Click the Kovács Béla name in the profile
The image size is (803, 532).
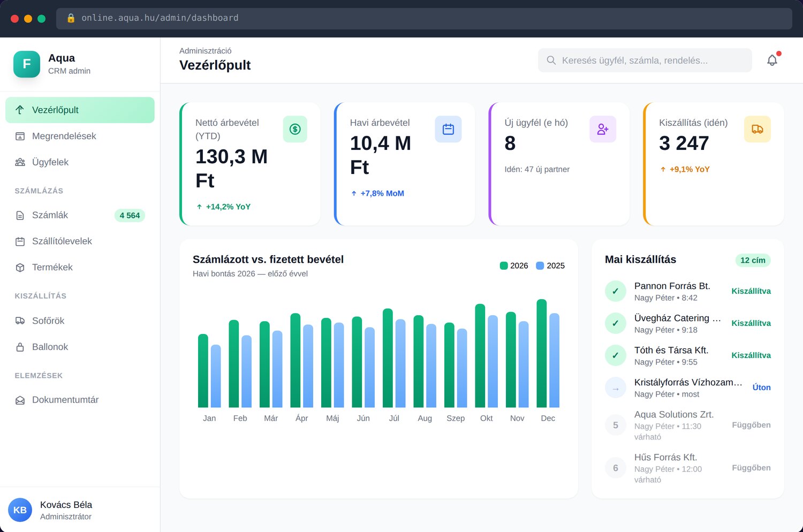point(66,505)
